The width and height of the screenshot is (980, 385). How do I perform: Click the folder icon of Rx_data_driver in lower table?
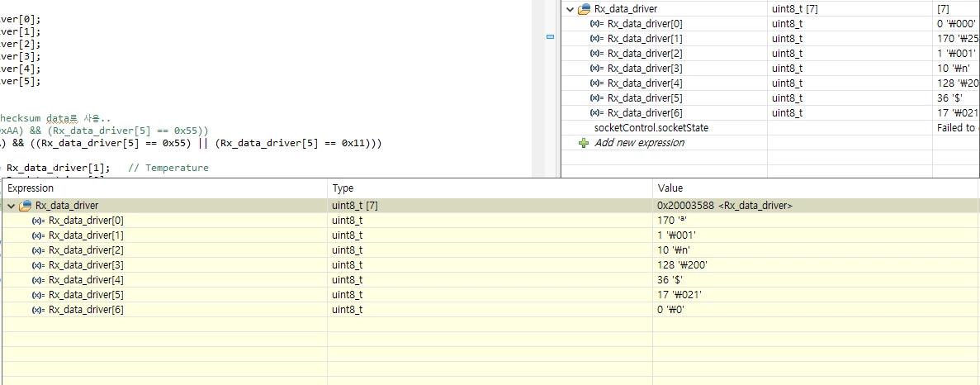coord(26,206)
